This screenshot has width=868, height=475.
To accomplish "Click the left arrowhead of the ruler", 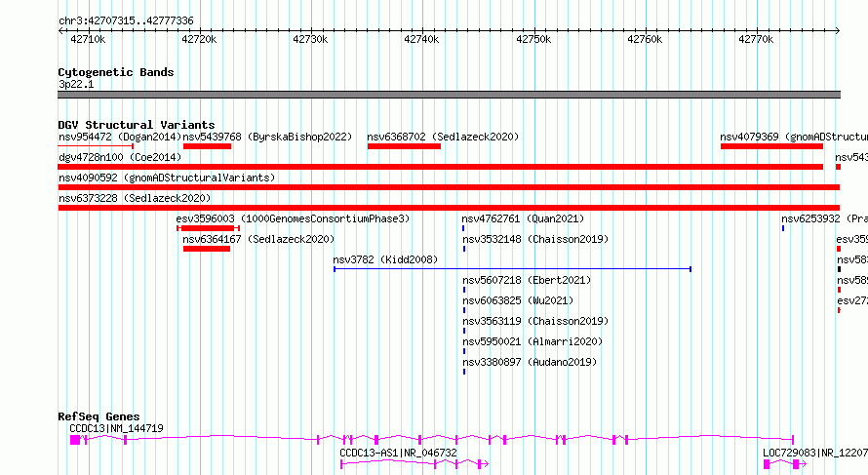I will [60, 31].
